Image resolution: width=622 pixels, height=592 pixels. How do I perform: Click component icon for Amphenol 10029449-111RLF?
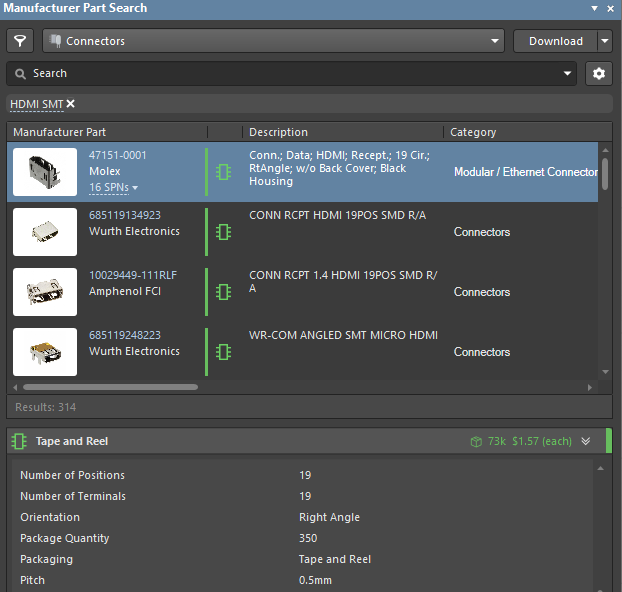224,292
